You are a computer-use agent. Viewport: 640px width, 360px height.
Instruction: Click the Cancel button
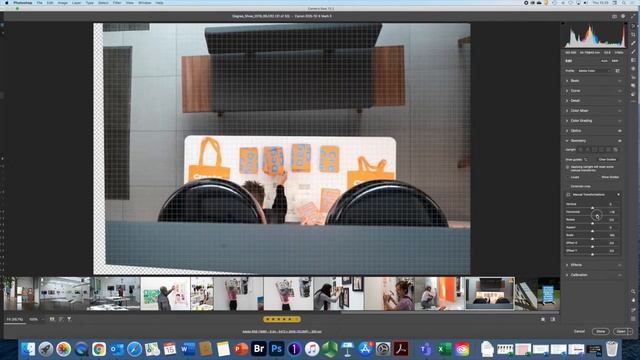(579, 331)
